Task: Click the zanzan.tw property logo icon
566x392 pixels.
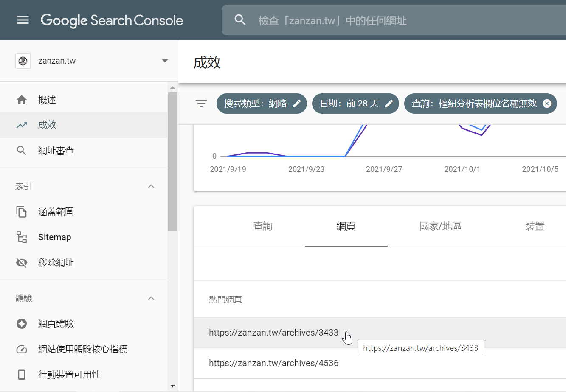Action: click(x=23, y=61)
